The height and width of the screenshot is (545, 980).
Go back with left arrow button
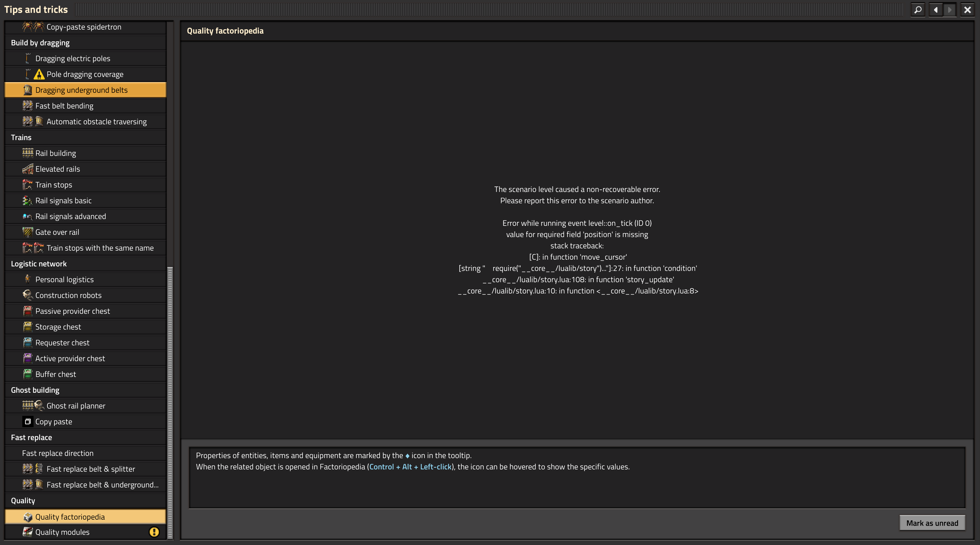936,10
